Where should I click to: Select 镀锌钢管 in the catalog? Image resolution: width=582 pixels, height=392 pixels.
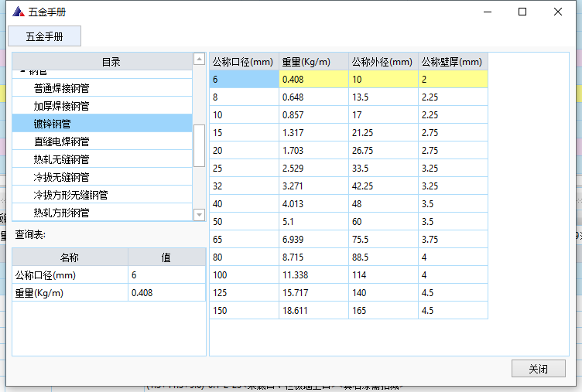point(102,124)
